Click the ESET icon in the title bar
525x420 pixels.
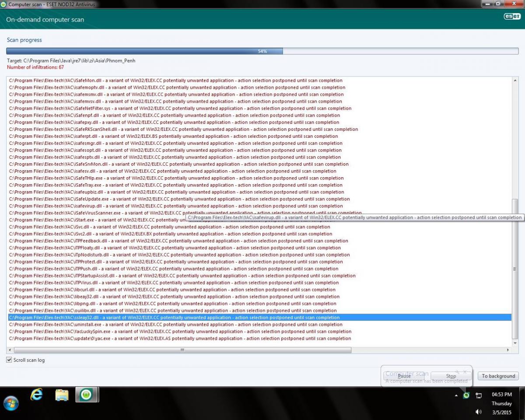(x=3, y=4)
